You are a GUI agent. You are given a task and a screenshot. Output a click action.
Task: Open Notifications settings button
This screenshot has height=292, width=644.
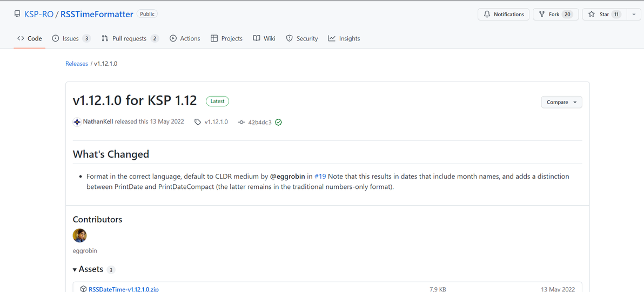pos(504,15)
